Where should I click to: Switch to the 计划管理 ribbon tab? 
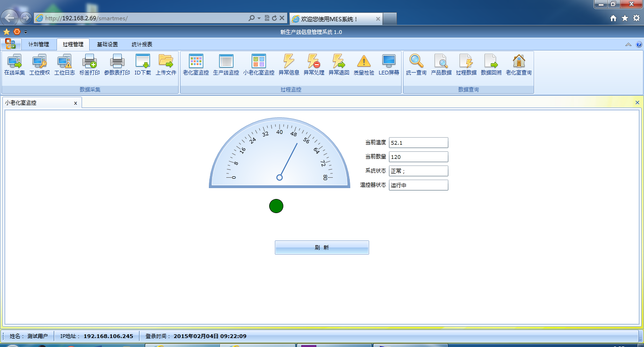[39, 44]
